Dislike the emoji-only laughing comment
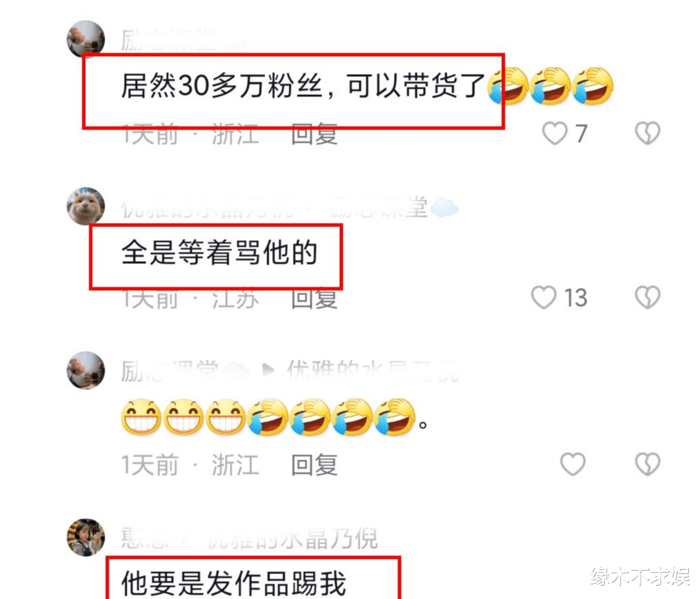The width and height of the screenshot is (700, 599). 648,464
